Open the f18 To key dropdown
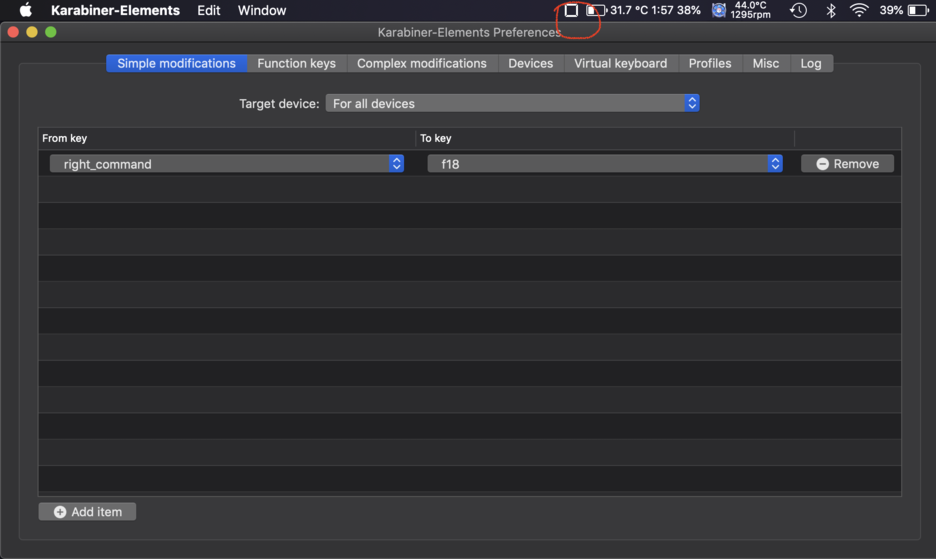This screenshot has height=559, width=936. (x=605, y=164)
